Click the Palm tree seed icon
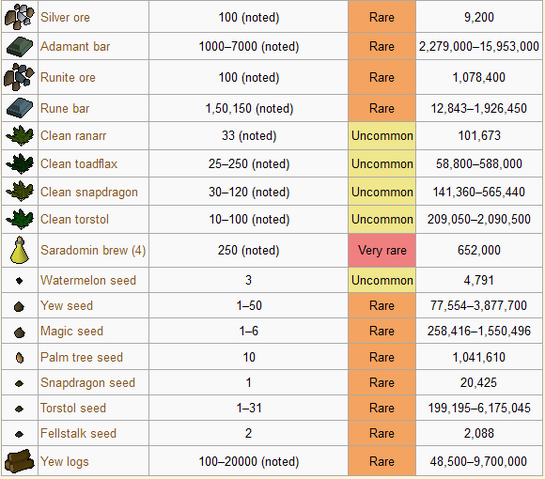 tap(19, 357)
